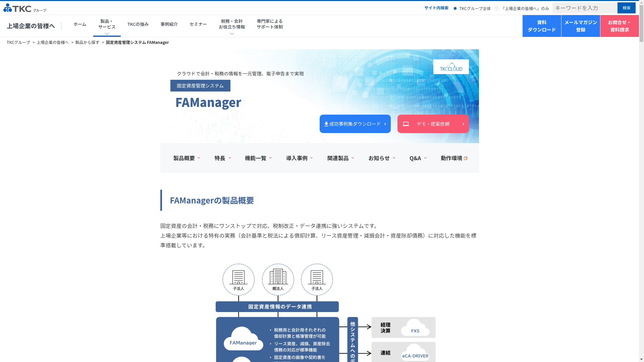Open the セミナー menu item
The image size is (644, 362).
click(198, 24)
